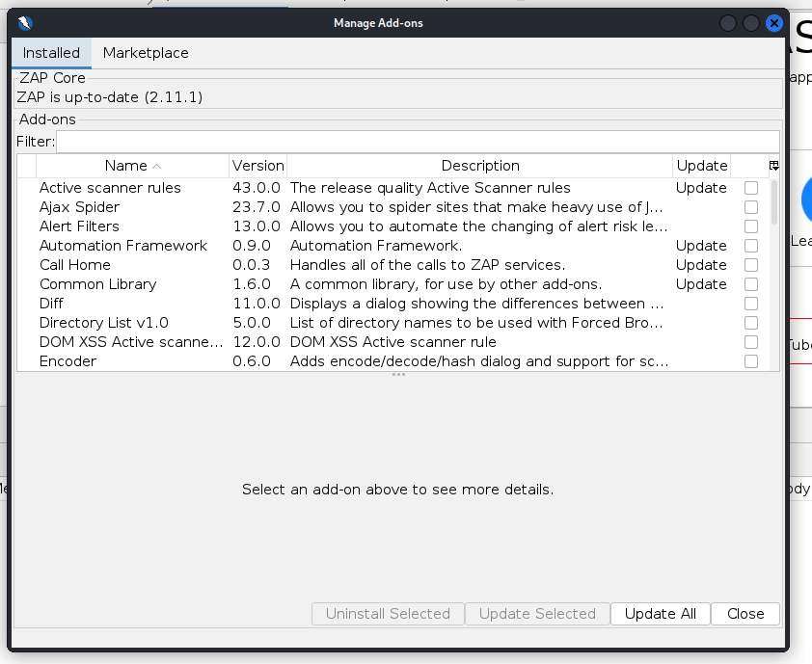Click version 12.0.0 of DOM XSS scanner
The width and height of the screenshot is (812, 664).
(x=257, y=342)
